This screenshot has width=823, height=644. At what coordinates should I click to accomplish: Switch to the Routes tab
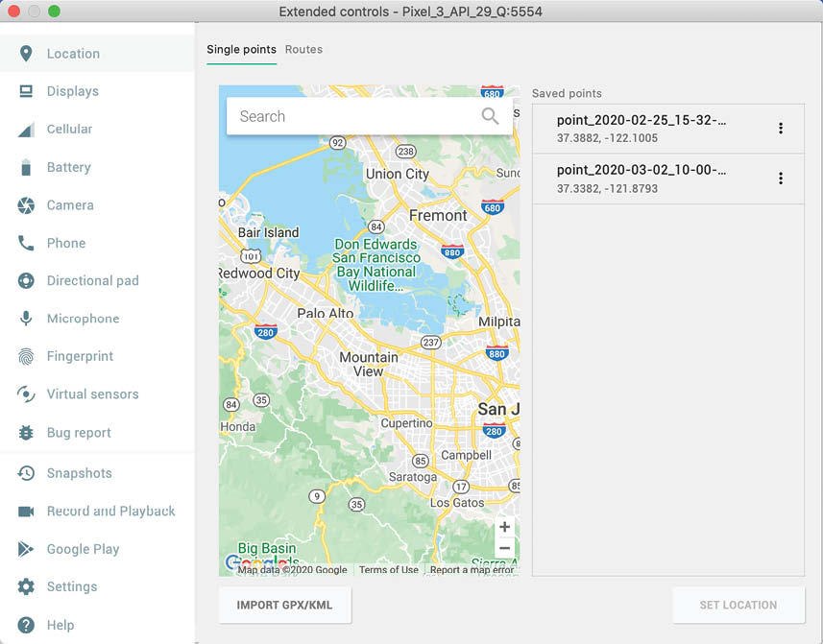(x=303, y=50)
